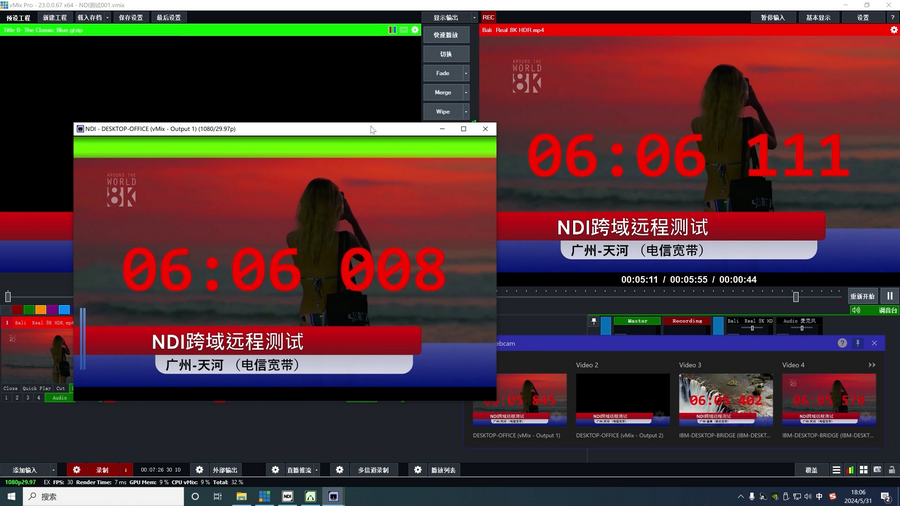This screenshot has height=506, width=900.
Task: Open the 保存设置 menu item
Action: point(130,17)
